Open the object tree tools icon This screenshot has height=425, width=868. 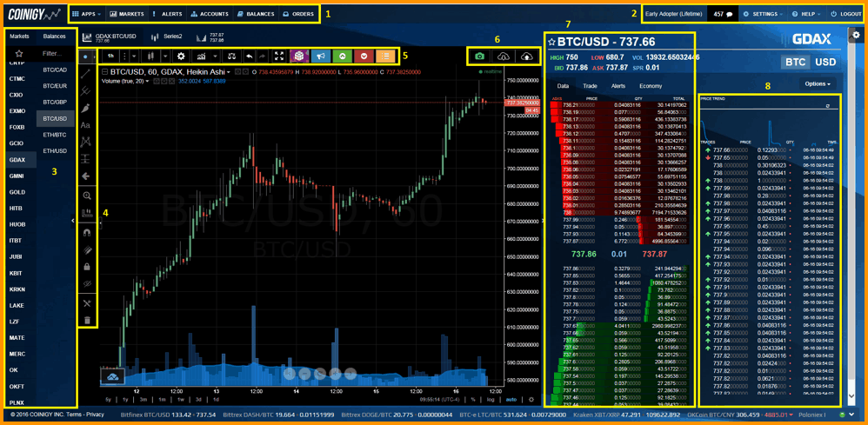[86, 302]
